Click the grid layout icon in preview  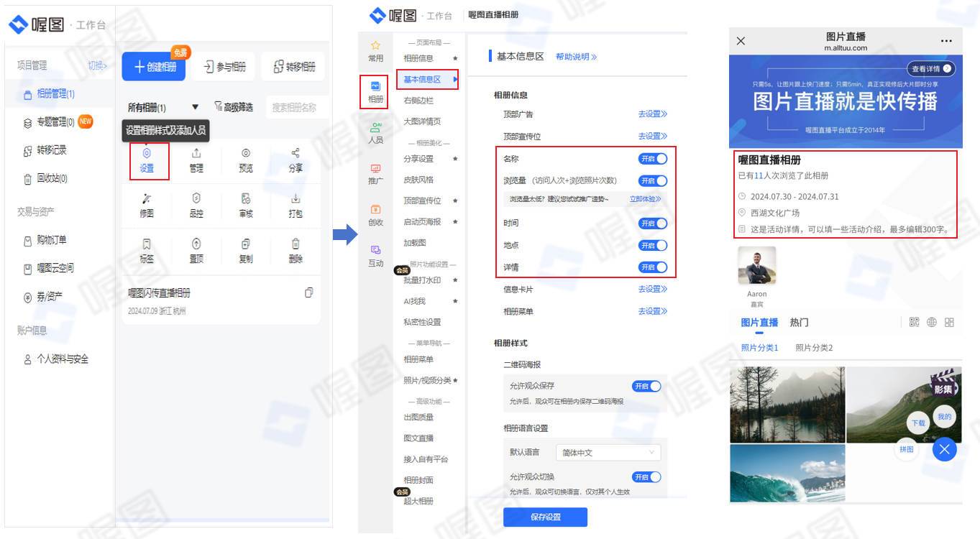click(949, 322)
